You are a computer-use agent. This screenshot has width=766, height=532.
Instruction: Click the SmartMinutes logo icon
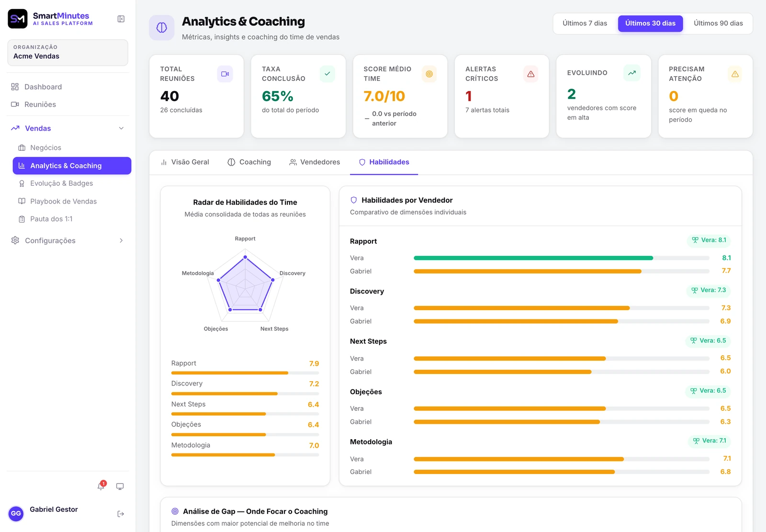(18, 19)
